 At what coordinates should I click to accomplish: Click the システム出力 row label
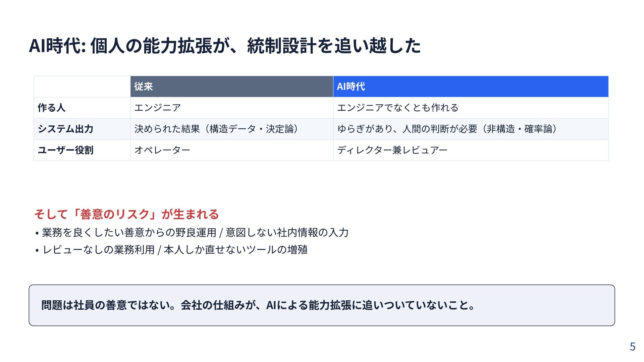[x=82, y=129]
